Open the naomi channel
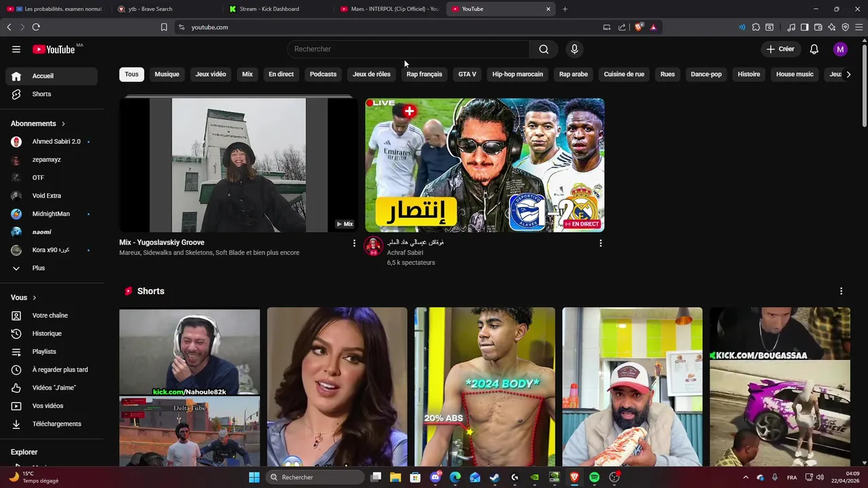Image resolution: width=868 pixels, height=488 pixels. click(x=52, y=232)
